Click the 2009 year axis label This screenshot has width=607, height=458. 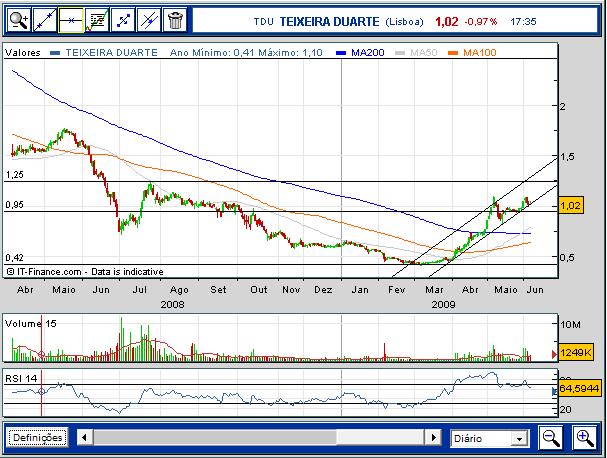point(443,304)
